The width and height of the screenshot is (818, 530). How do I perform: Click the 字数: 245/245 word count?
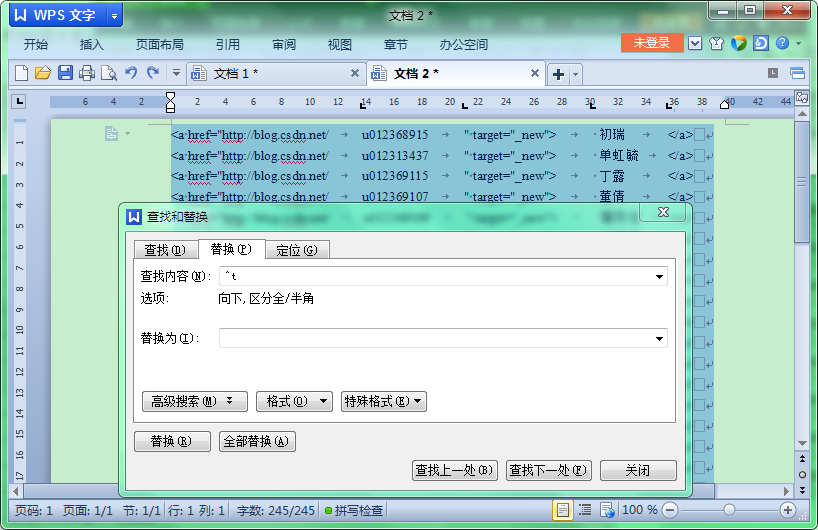(275, 510)
